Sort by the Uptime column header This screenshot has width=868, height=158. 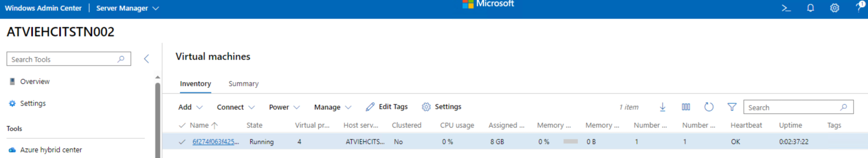click(x=790, y=125)
